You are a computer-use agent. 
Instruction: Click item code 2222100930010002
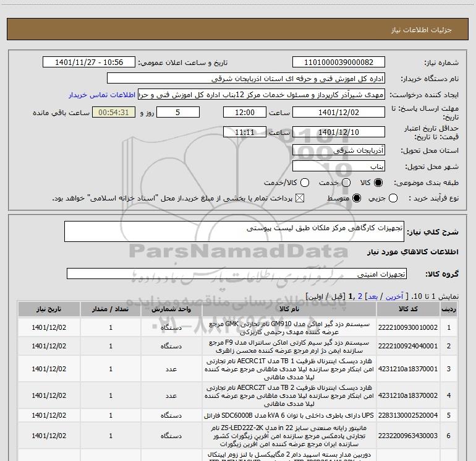point(408,327)
